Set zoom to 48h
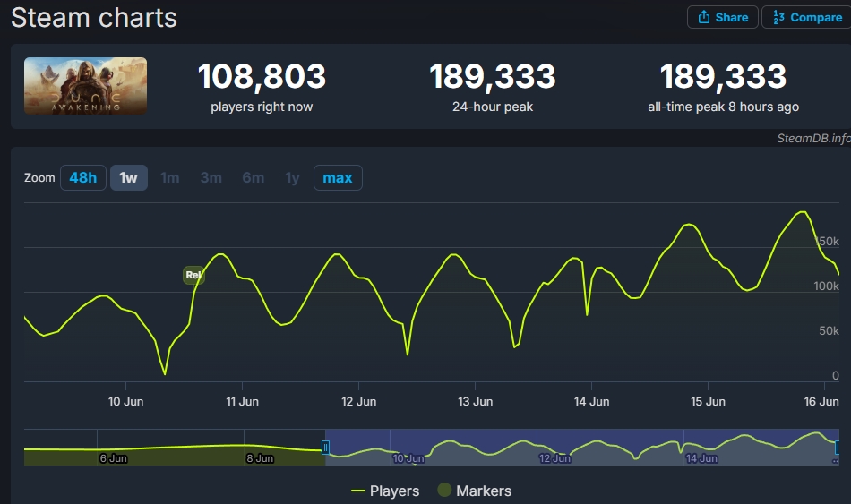 [83, 177]
